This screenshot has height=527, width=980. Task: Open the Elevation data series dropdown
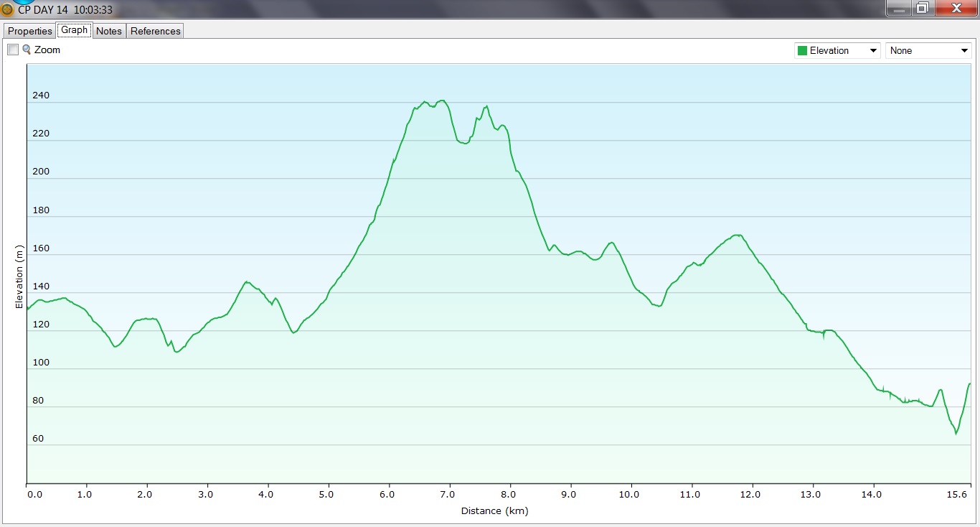coord(872,51)
